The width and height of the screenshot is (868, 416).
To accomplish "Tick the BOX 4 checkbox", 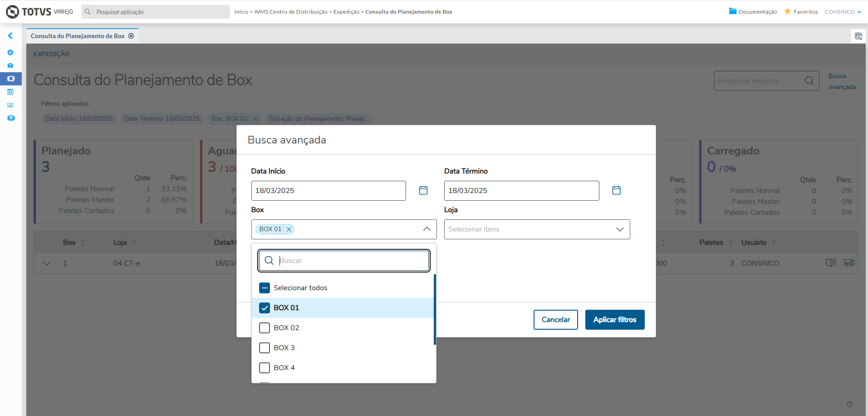I will click(x=265, y=368).
